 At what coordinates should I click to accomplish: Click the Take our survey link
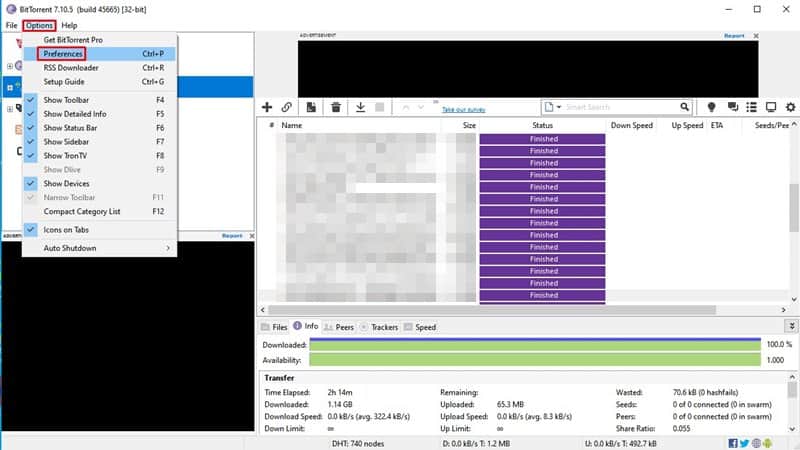[x=463, y=110]
